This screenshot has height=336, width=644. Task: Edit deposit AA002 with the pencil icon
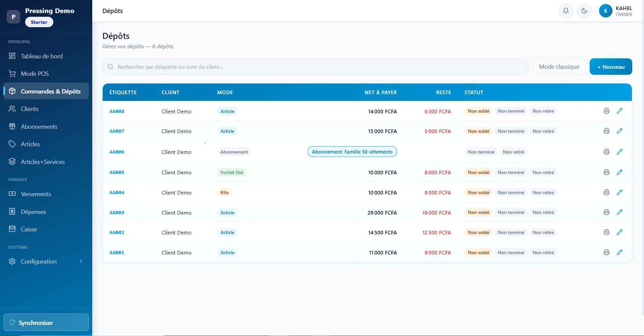pyautogui.click(x=620, y=232)
